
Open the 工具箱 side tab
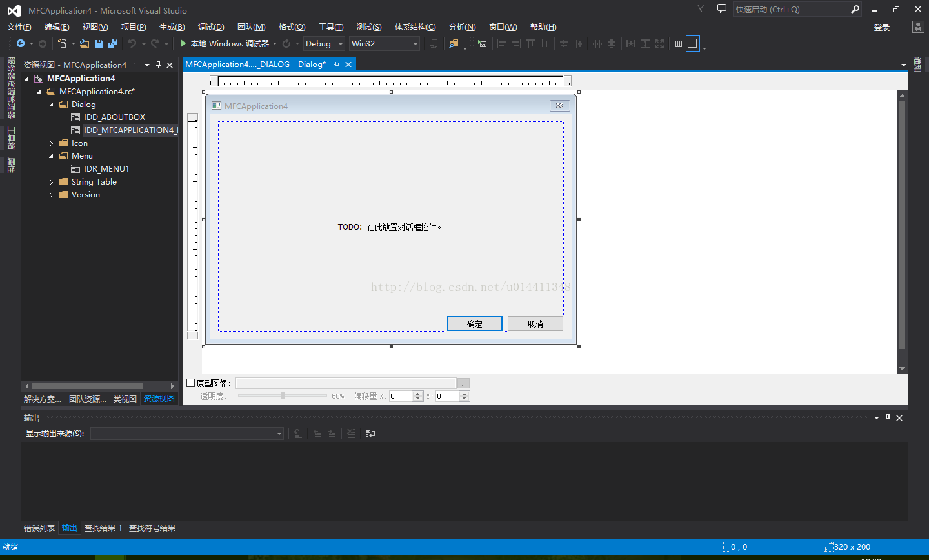click(11, 138)
